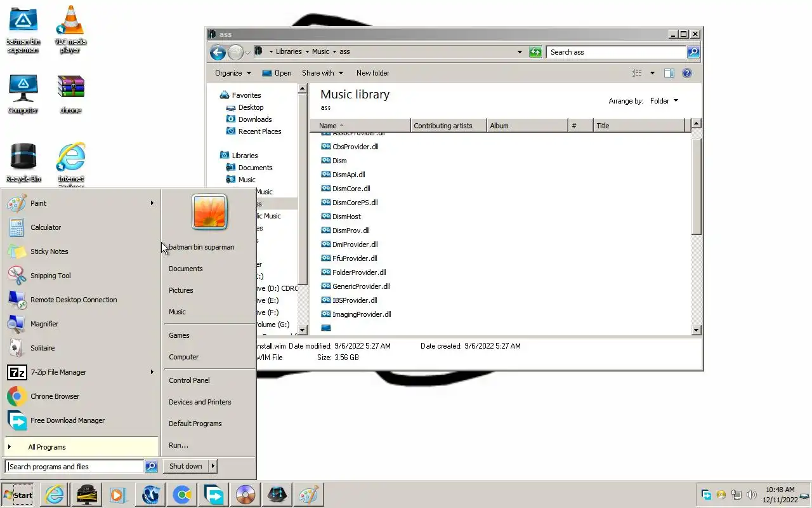Expand 7-Zip File Manager submenu arrow
812x508 pixels.
[x=152, y=372]
